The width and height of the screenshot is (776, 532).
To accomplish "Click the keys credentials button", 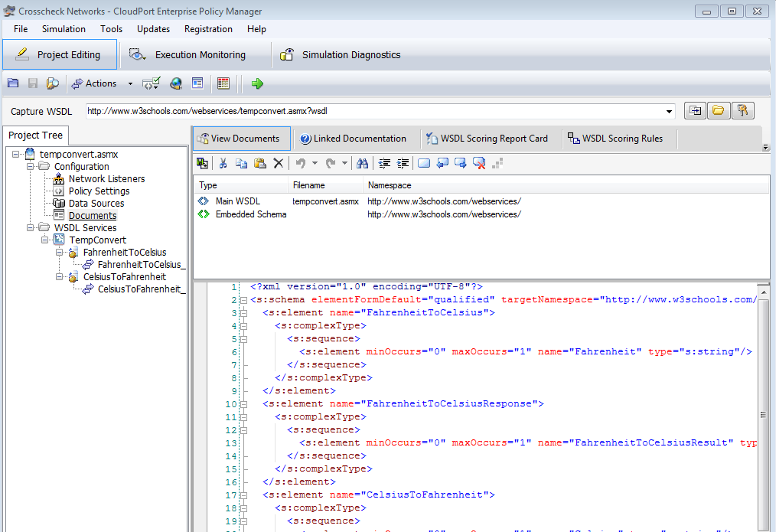I will pos(742,111).
